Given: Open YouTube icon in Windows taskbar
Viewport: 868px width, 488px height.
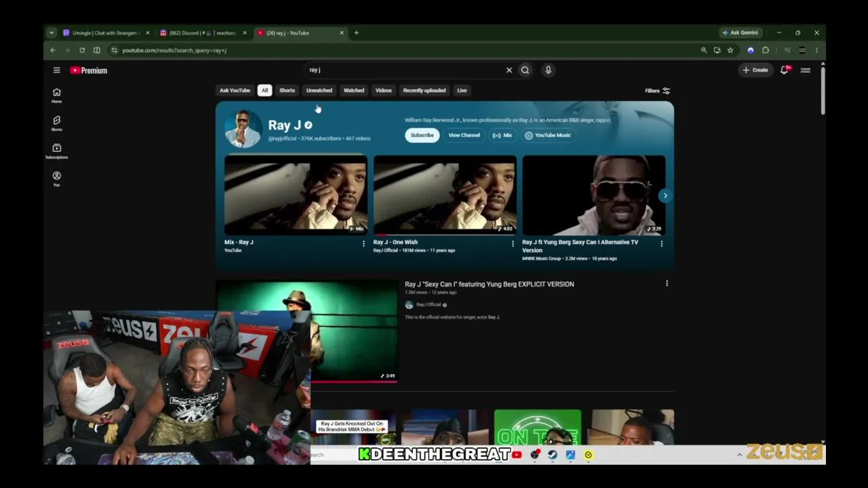Looking at the screenshot, I should click(517, 455).
